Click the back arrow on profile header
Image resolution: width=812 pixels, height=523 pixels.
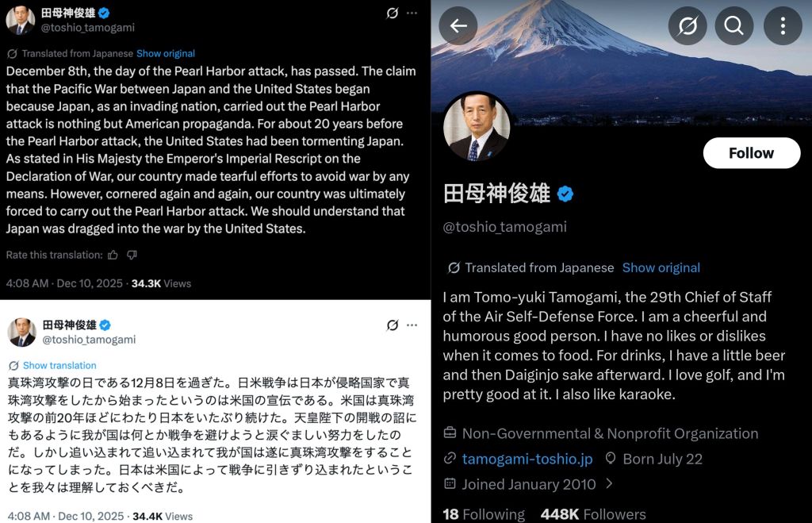pyautogui.click(x=458, y=25)
